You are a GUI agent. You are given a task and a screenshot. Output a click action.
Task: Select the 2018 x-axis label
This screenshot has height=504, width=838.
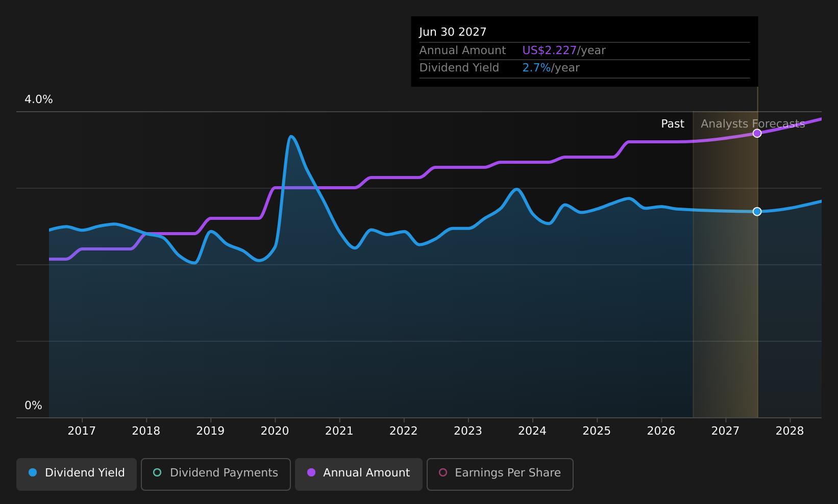(146, 431)
